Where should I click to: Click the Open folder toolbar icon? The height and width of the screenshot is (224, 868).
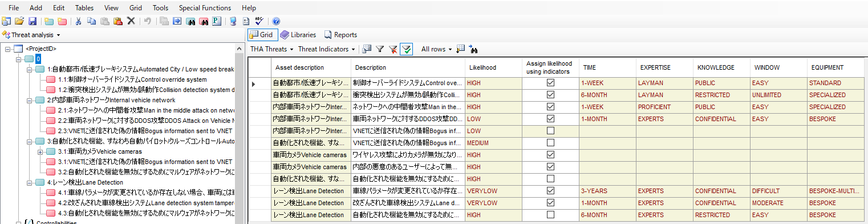coord(19,21)
